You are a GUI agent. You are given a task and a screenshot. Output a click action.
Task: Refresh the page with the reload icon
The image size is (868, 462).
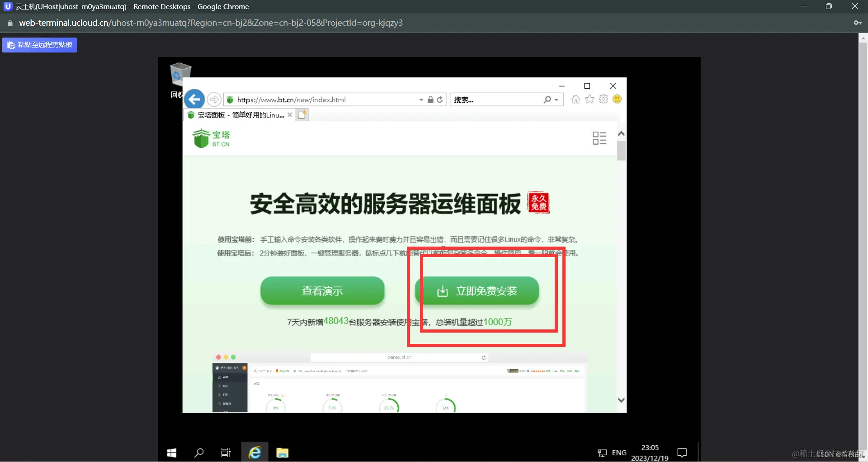click(x=440, y=100)
